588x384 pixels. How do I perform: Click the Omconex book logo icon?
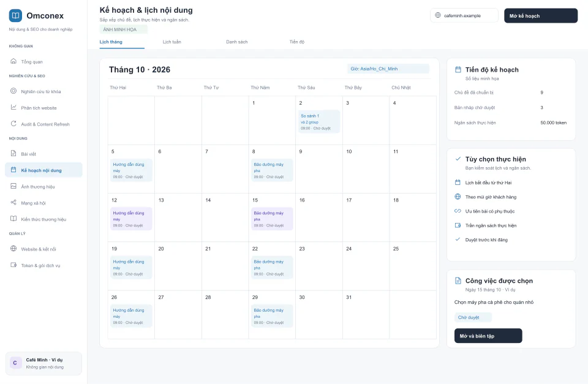point(15,15)
